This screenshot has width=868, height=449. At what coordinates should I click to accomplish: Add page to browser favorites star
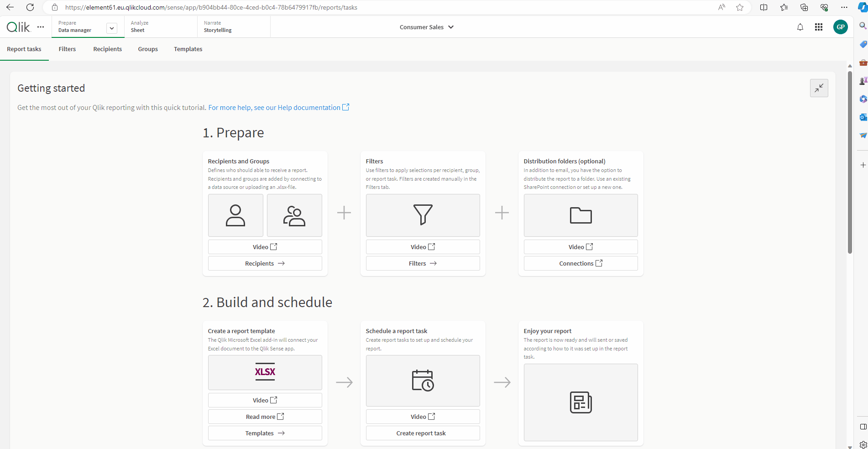pos(740,7)
